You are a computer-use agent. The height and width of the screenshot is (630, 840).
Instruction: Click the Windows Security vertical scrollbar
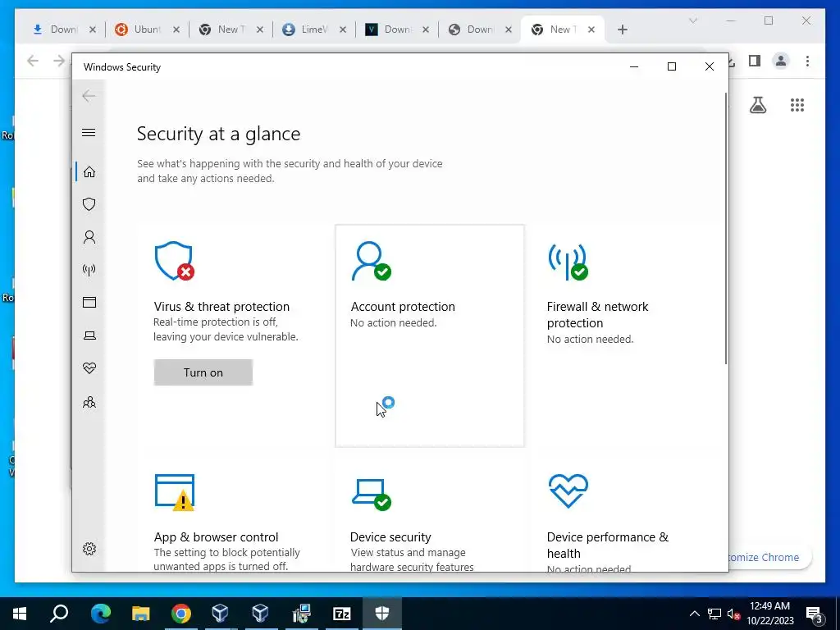(726, 228)
